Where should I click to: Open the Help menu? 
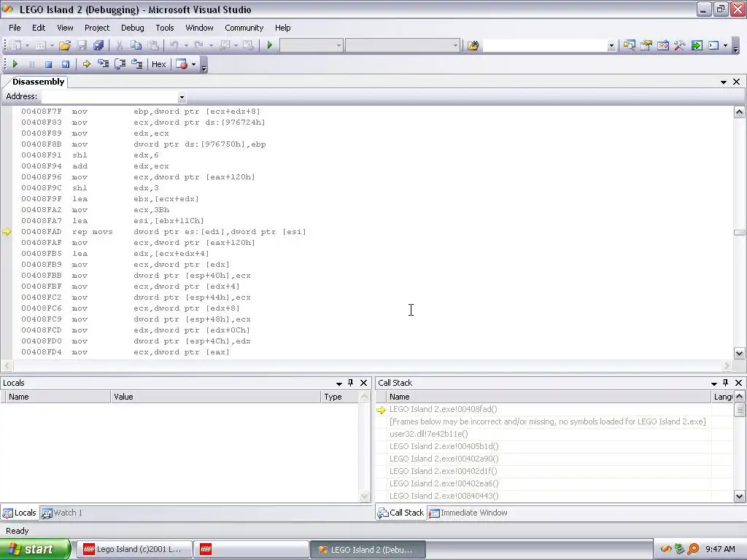(x=282, y=28)
